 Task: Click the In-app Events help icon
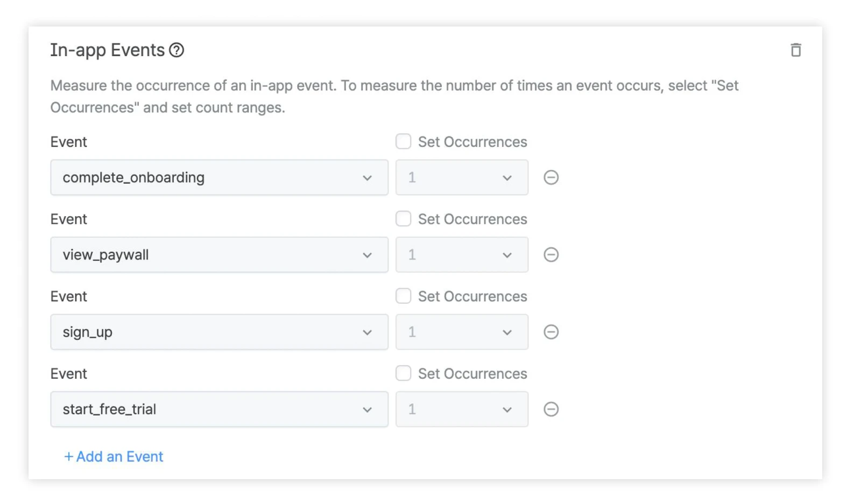pyautogui.click(x=177, y=50)
